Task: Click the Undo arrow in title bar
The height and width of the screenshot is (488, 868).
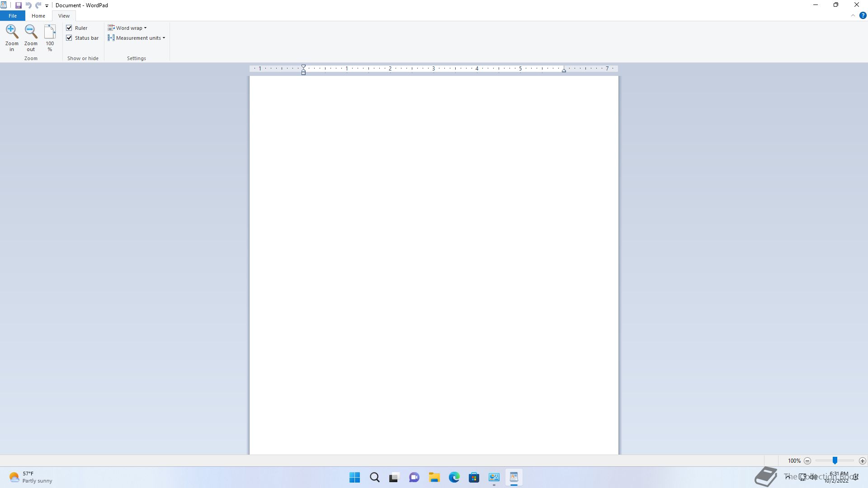Action: (x=28, y=5)
